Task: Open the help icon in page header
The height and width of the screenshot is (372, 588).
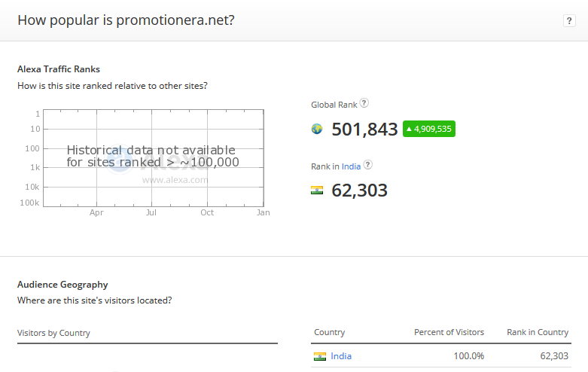Action: 569,20
